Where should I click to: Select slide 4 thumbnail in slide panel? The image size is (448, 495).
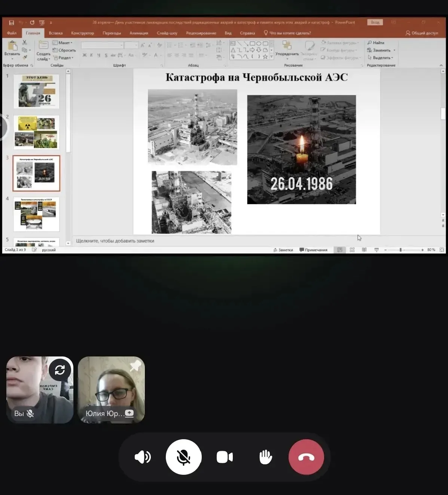(x=36, y=214)
